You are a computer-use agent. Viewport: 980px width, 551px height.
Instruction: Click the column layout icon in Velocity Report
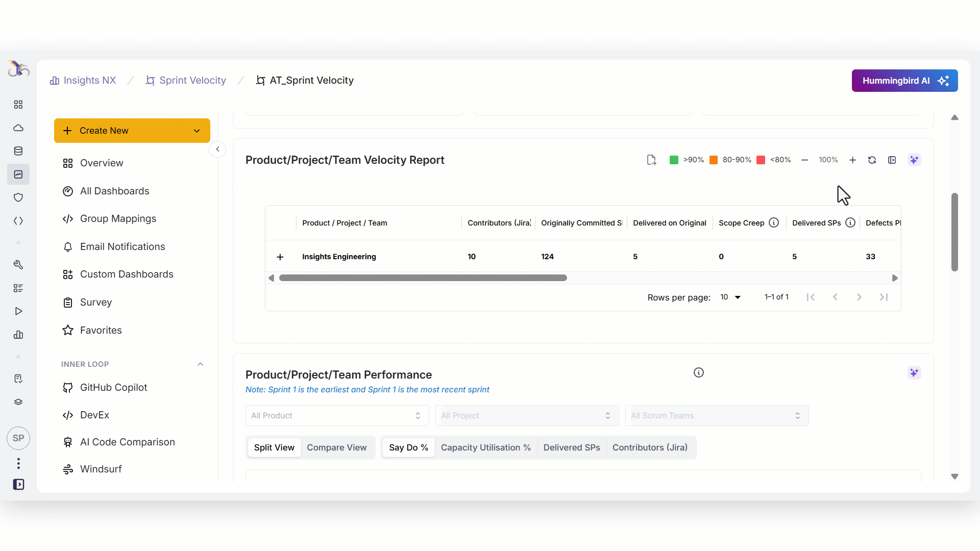(x=892, y=160)
